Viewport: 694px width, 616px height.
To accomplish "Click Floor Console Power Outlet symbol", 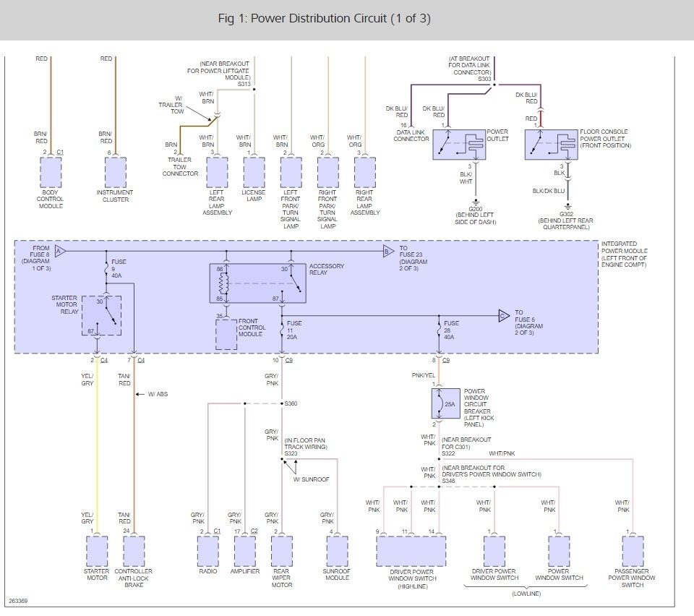I will click(x=551, y=145).
